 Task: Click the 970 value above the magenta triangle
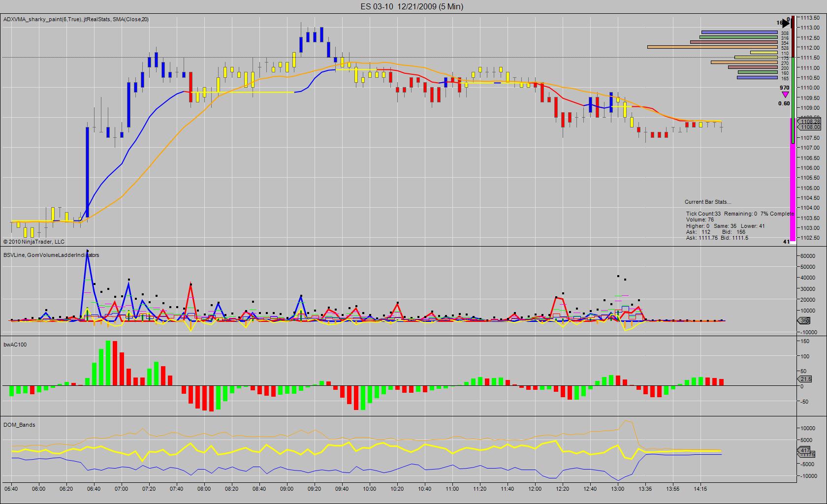(785, 88)
